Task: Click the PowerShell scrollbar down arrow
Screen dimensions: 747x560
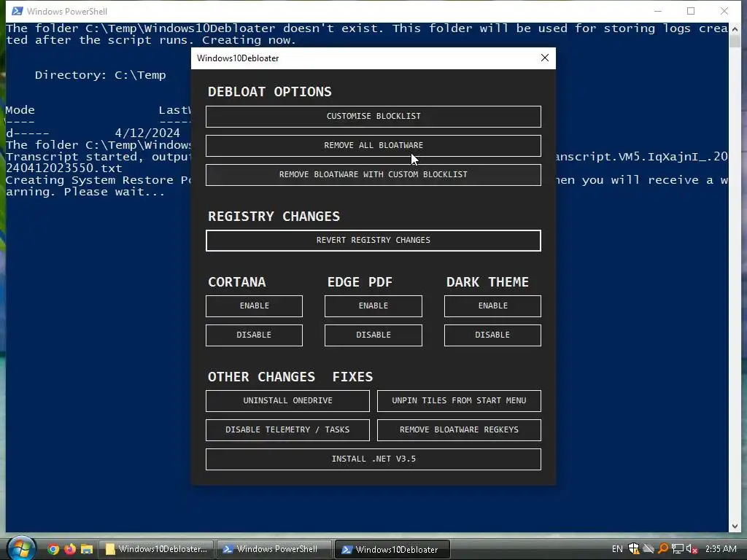Action: click(734, 526)
